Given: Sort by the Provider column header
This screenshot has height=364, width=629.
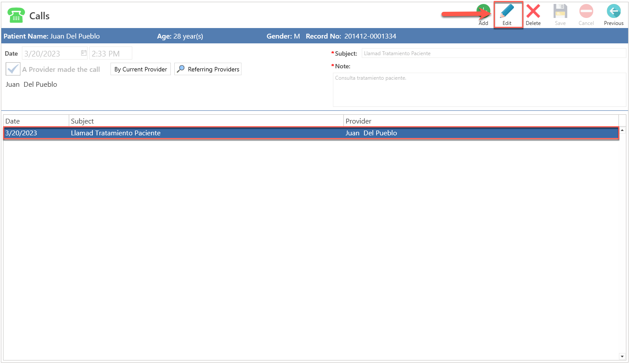Looking at the screenshot, I should [x=481, y=121].
